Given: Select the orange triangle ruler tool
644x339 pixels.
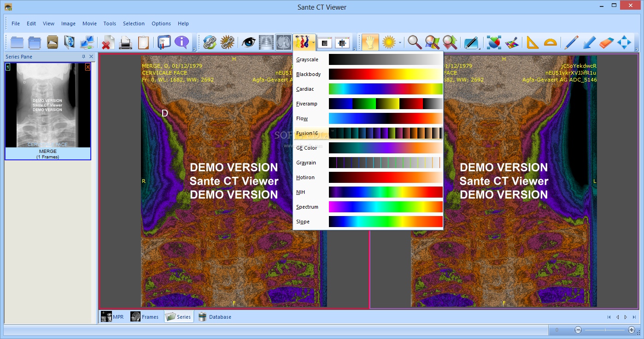Looking at the screenshot, I should (533, 42).
